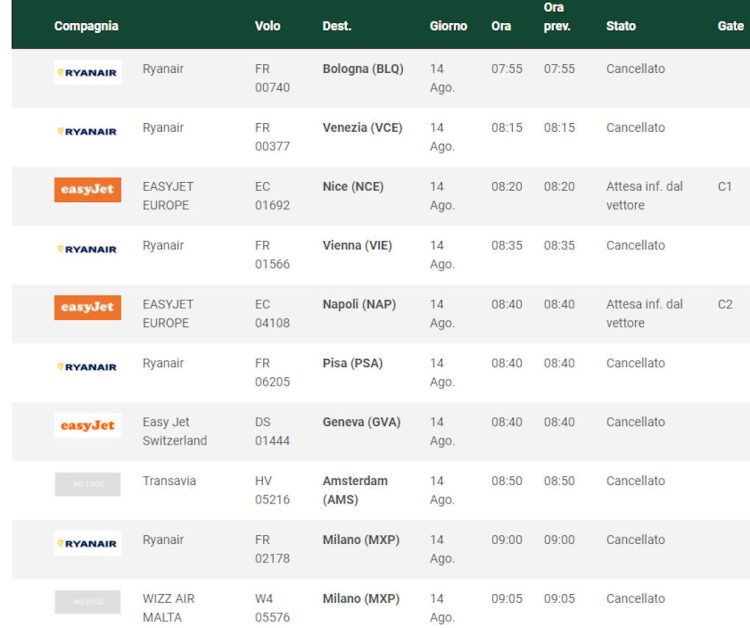Click the Wizz Air Malta flight W4 05576
This screenshot has width=750, height=628.
[x=272, y=608]
